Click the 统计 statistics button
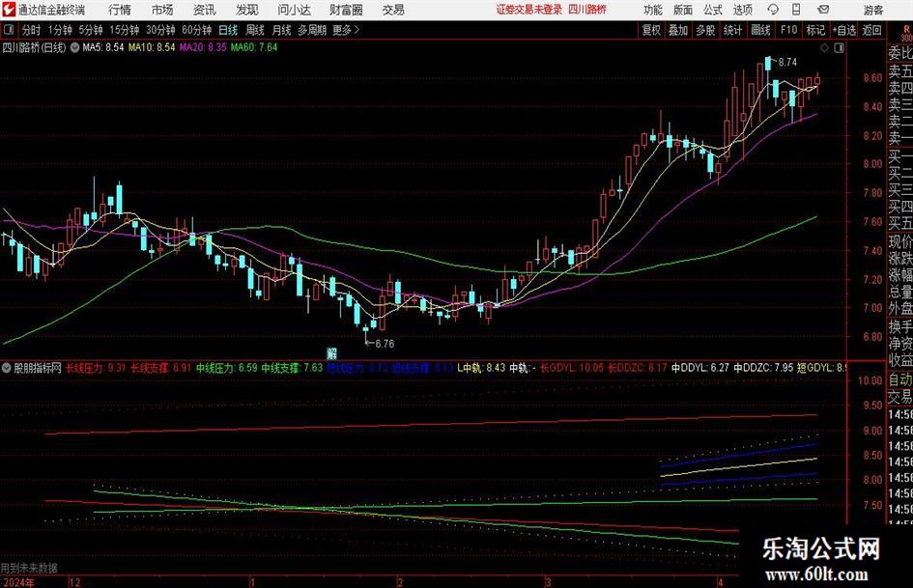913x588 pixels. pyautogui.click(x=732, y=30)
